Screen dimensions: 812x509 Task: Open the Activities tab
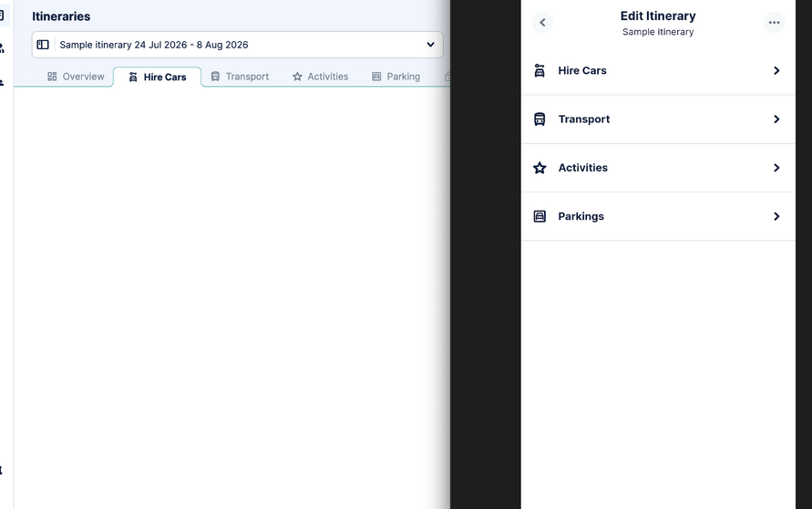320,77
